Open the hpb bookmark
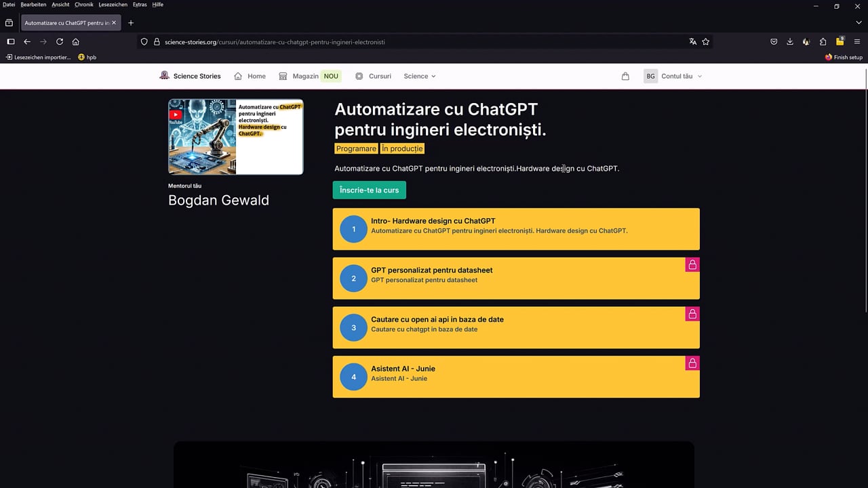This screenshot has height=488, width=868. [x=87, y=57]
